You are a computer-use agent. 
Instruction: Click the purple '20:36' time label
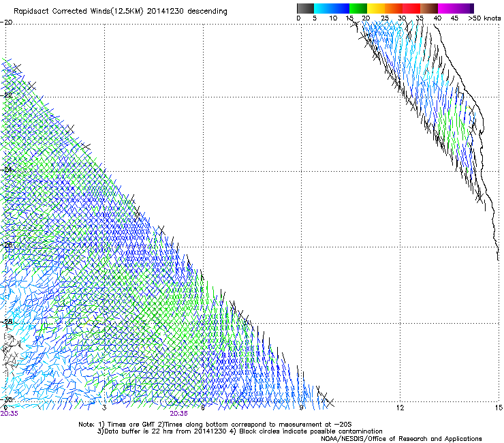coord(178,414)
